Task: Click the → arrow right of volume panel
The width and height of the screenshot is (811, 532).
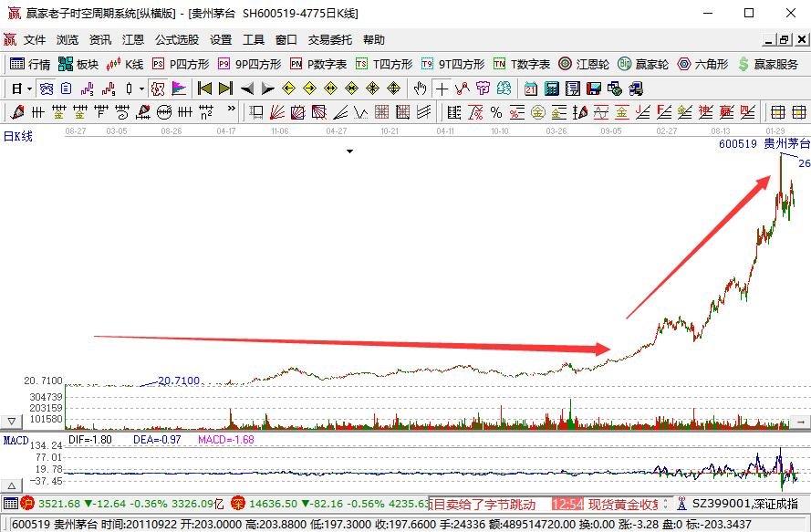Action: tap(800, 422)
